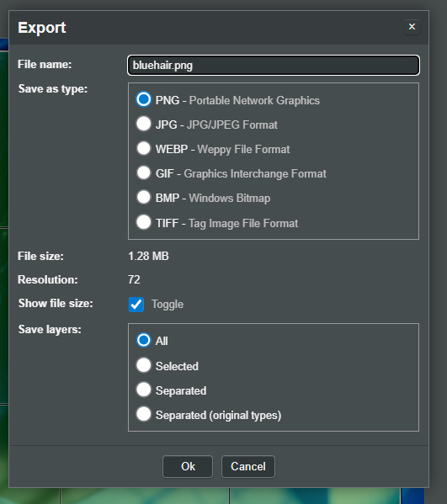Uncheck the Show file size checkbox

click(136, 304)
